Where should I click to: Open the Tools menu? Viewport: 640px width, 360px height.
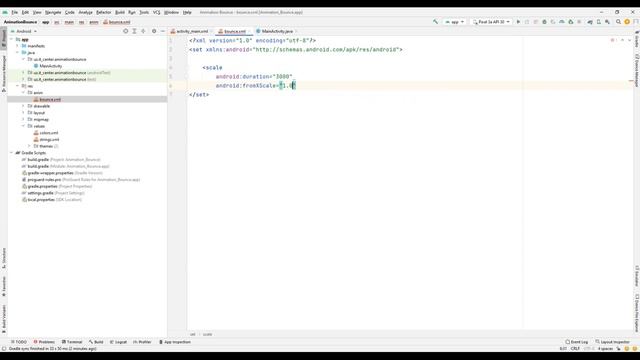click(144, 12)
